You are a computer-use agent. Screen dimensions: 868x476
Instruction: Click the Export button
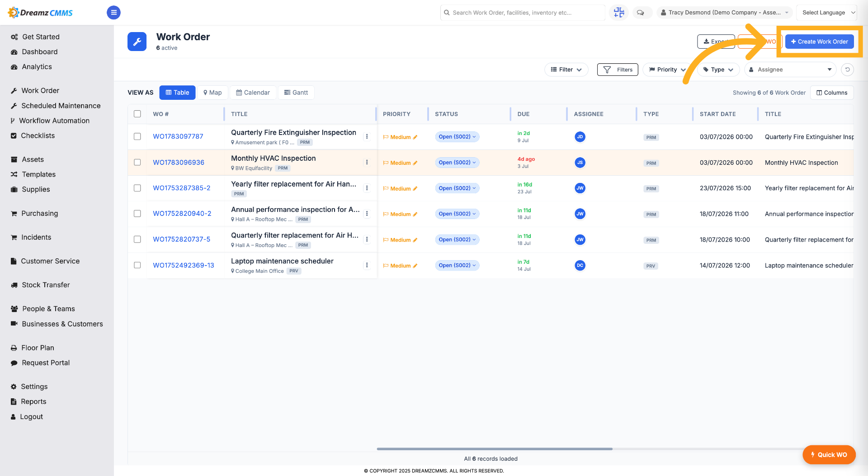pos(716,42)
